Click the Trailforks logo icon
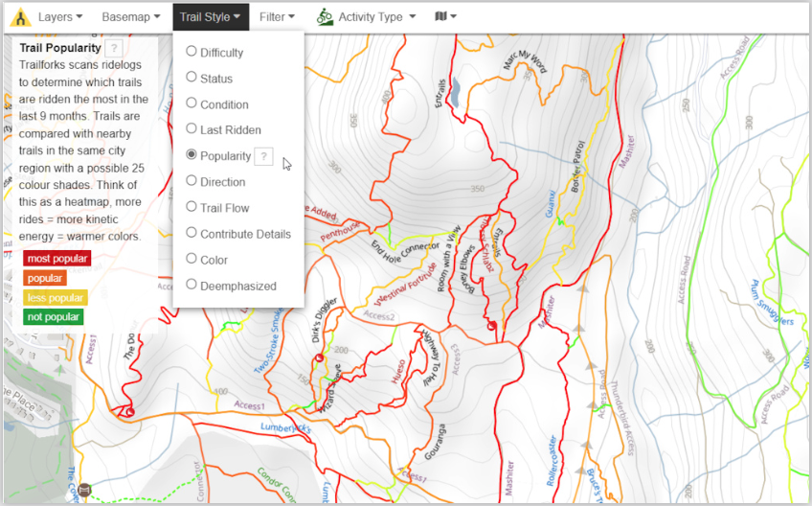The image size is (812, 506). [x=20, y=17]
